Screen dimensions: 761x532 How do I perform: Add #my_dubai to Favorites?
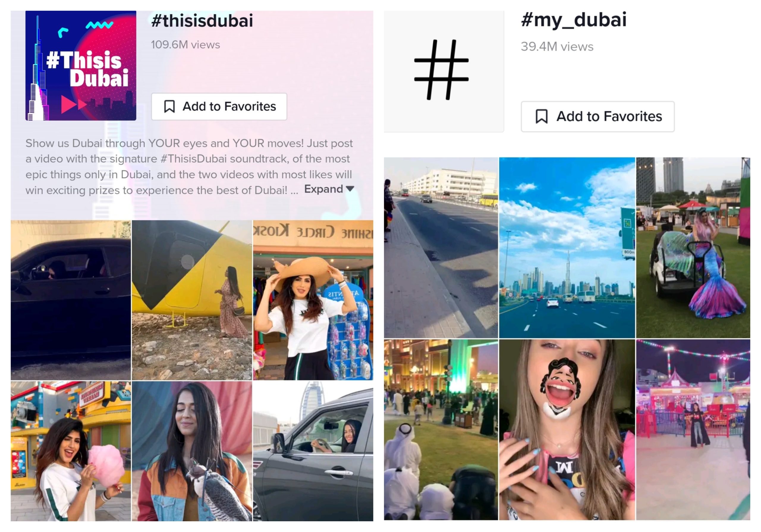598,117
